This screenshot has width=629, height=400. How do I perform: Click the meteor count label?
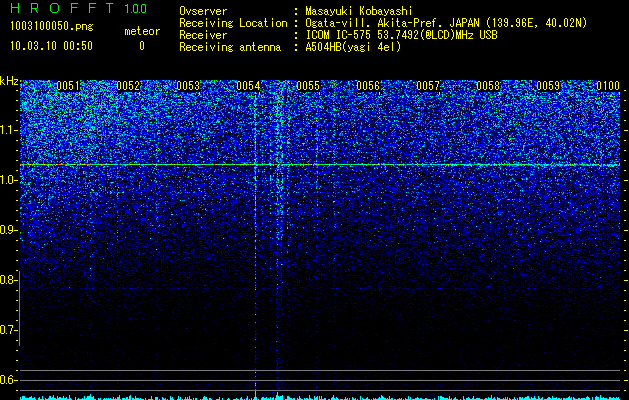pos(142,31)
